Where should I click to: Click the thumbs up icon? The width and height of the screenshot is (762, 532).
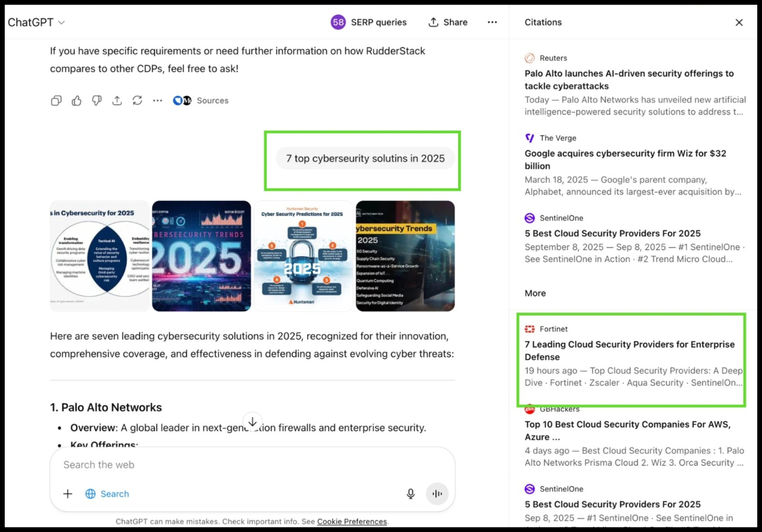click(76, 100)
